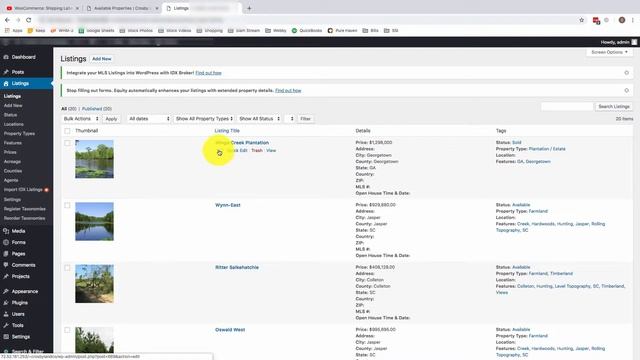Open the Oswald West listing title
This screenshot has width=640, height=360.
coord(230,330)
